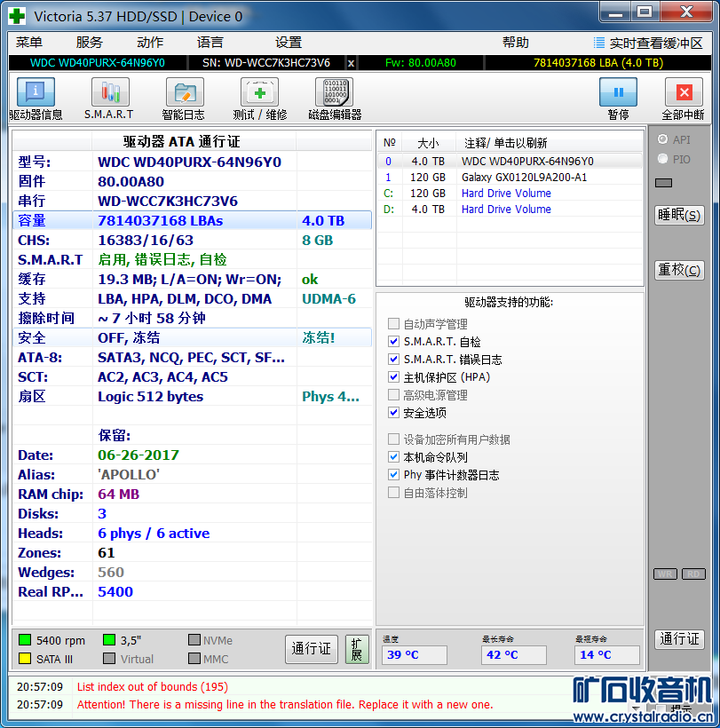Open the 动作 menu
This screenshot has width=720, height=728.
[150, 43]
